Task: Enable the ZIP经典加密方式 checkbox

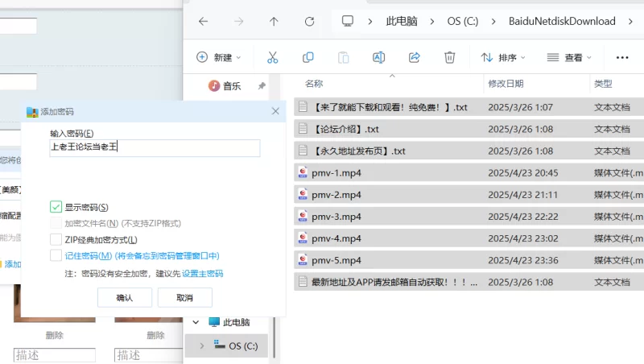Action: point(56,239)
